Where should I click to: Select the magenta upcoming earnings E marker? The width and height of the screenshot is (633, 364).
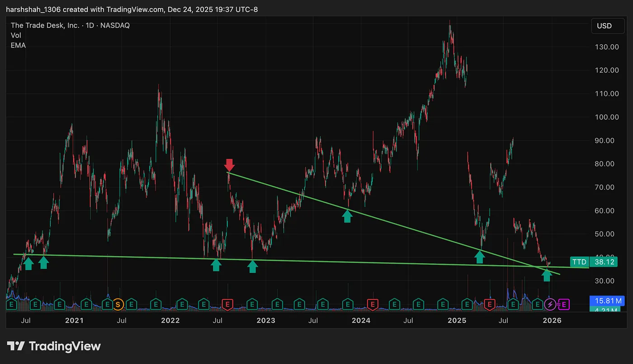tap(564, 304)
